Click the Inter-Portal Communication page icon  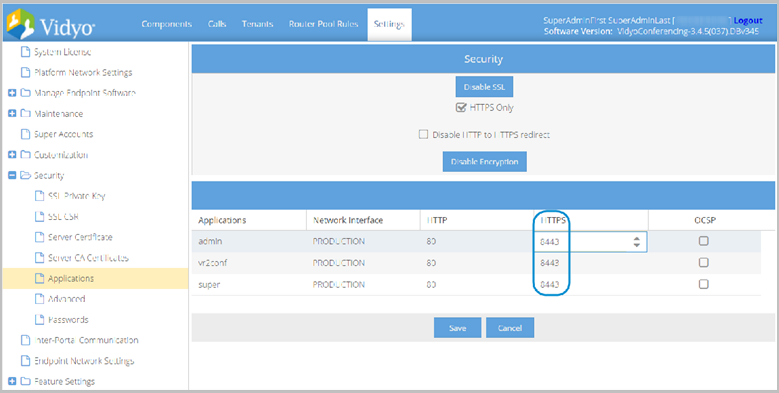tap(25, 340)
